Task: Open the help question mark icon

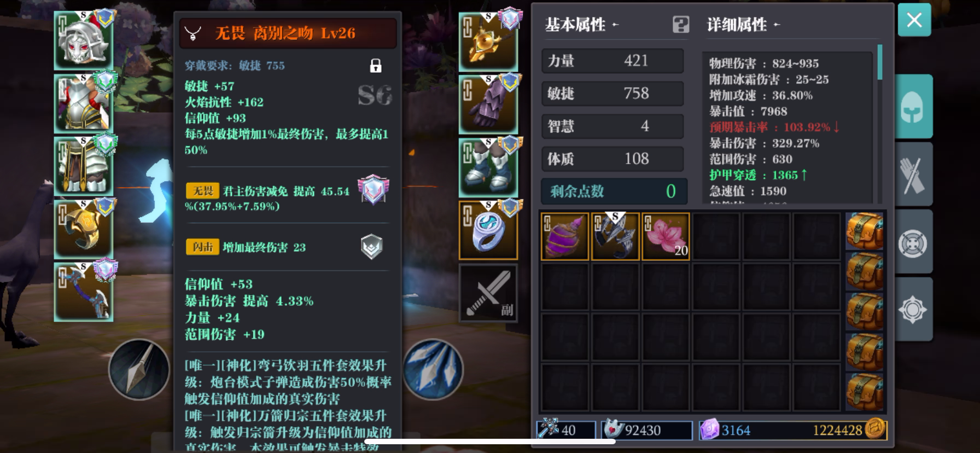Action: [x=681, y=25]
